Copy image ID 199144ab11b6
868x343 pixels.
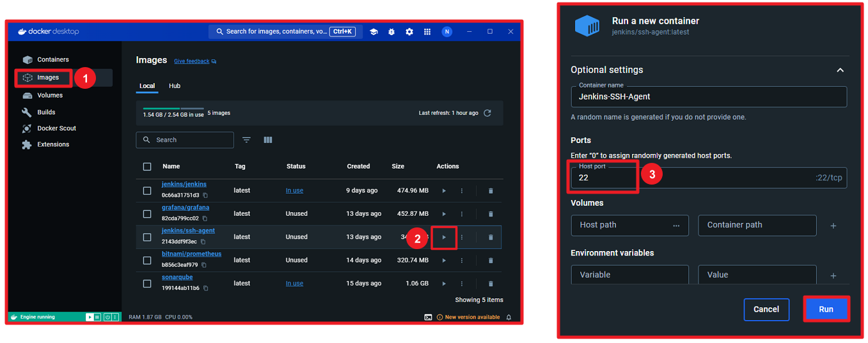(x=205, y=288)
